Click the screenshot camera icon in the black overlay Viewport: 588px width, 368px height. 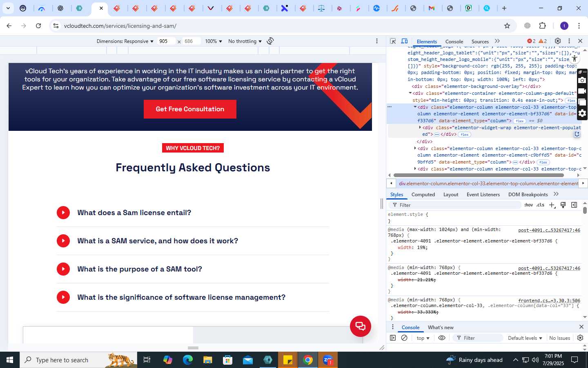(x=582, y=80)
